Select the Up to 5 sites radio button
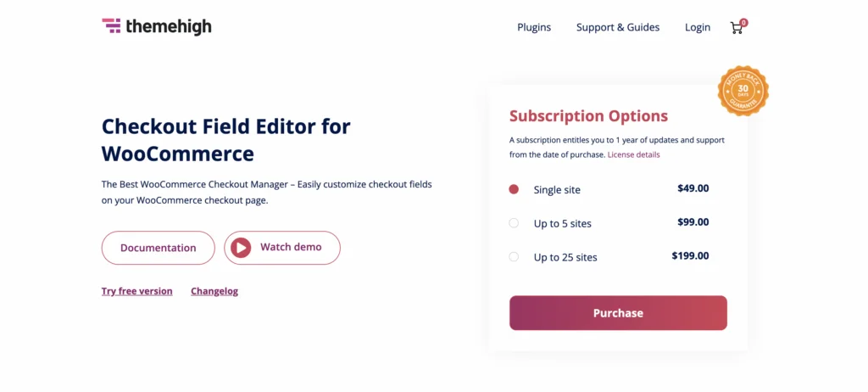The width and height of the screenshot is (868, 392). tap(514, 223)
